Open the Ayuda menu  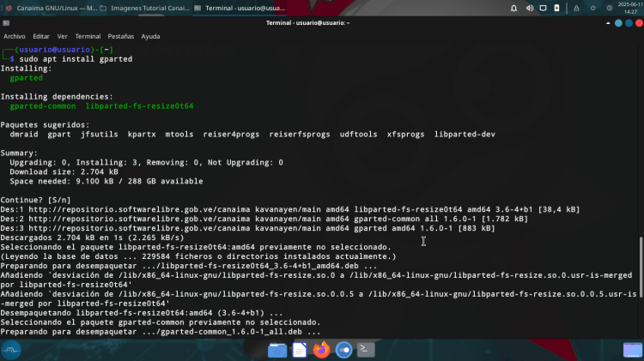point(150,37)
